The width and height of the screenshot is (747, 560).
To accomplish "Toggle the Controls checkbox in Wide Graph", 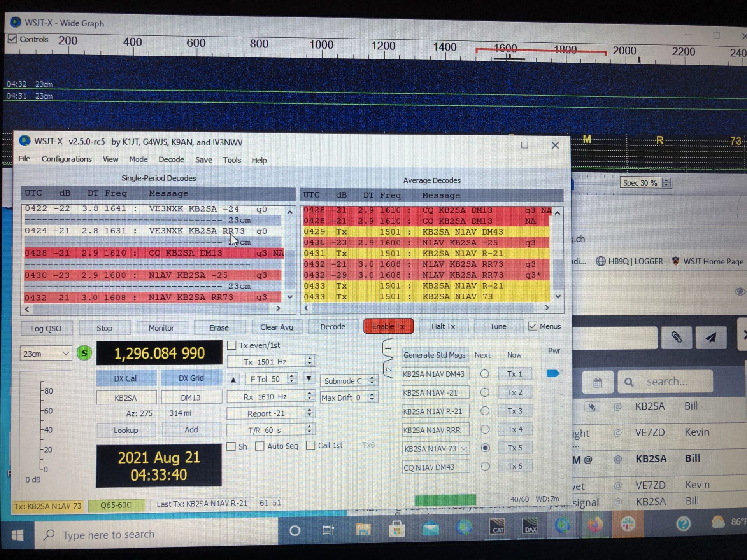I will point(12,39).
